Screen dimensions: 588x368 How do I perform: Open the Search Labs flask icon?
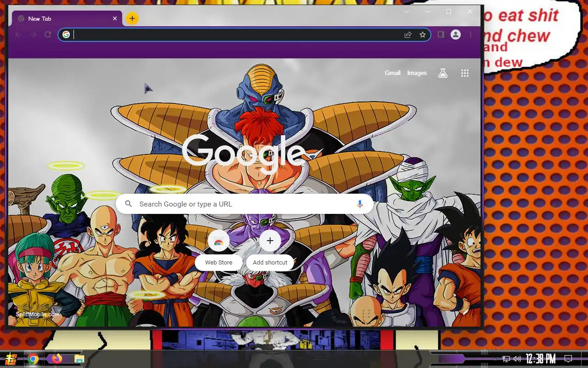(x=443, y=73)
